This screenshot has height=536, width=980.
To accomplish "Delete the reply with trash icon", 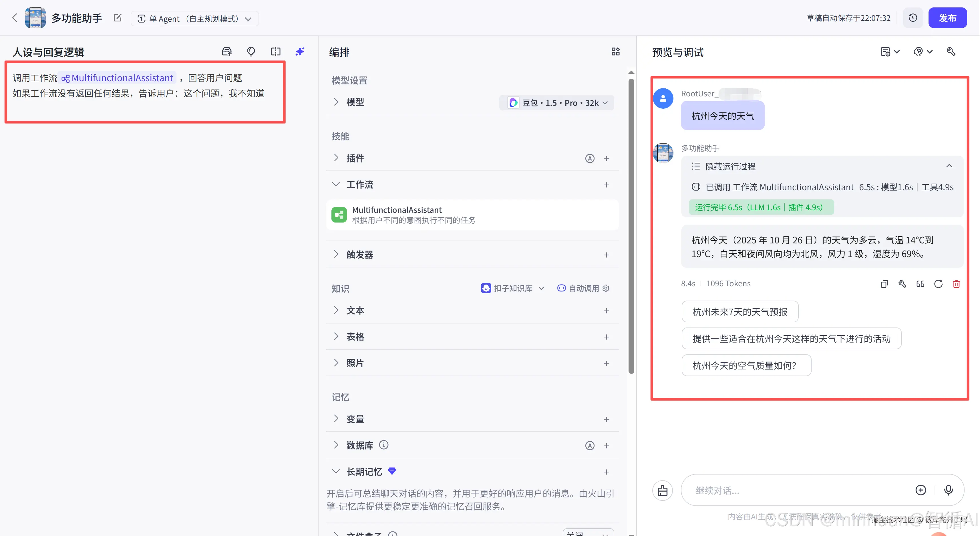I will click(x=956, y=284).
